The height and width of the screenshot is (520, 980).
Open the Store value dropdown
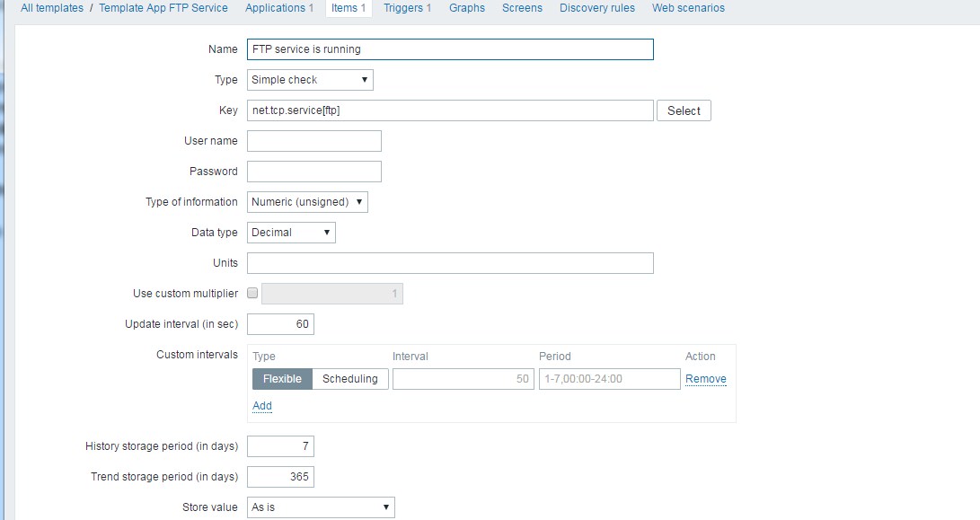(x=321, y=507)
